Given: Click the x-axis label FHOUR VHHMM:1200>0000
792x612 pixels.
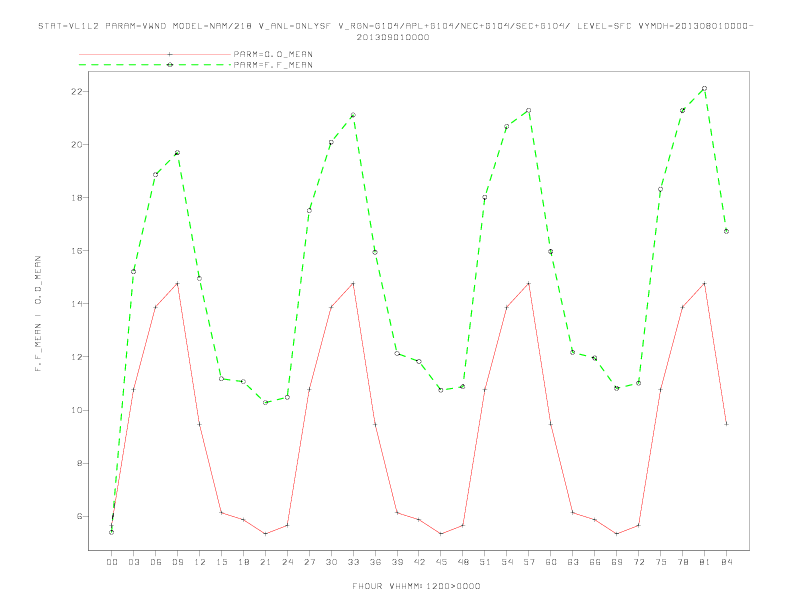Looking at the screenshot, I should pos(416,586).
